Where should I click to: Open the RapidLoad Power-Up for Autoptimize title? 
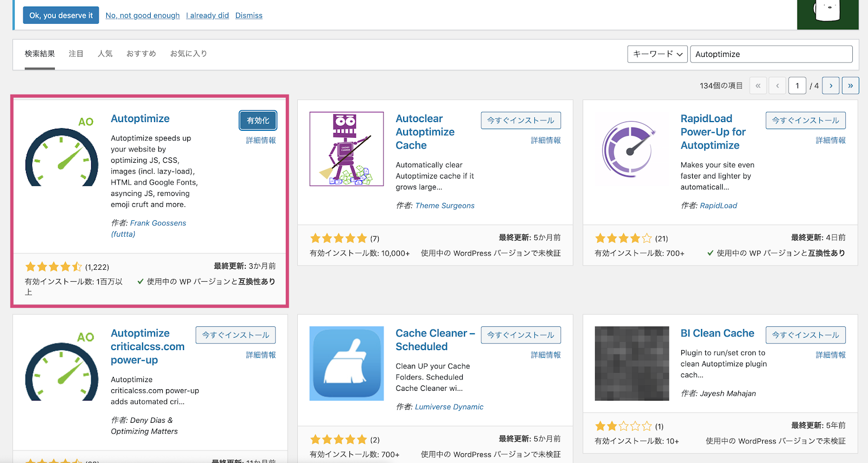click(x=713, y=132)
